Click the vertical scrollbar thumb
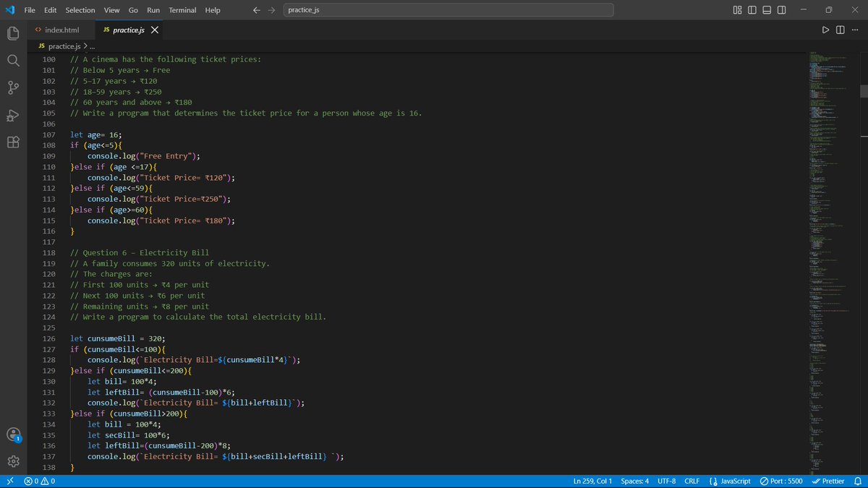The image size is (868, 488). tap(863, 91)
